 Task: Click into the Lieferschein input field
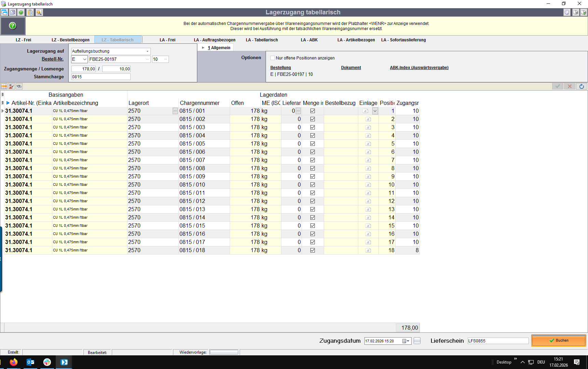[497, 341]
